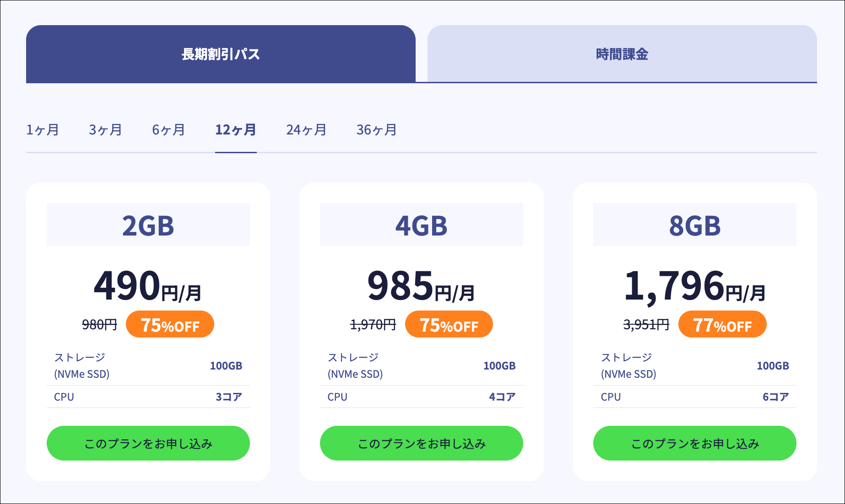This screenshot has height=504, width=845.
Task: Click ストレージ label in the 8GB card
Action: tap(628, 366)
